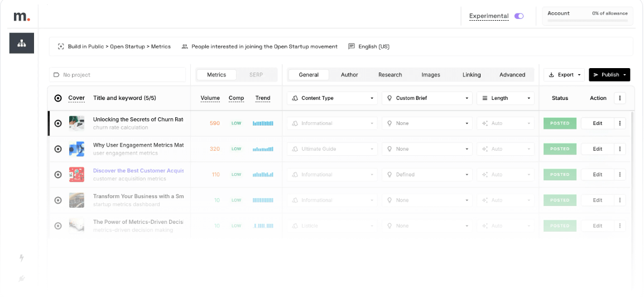Click Edit for the customer acquisition row
This screenshot has height=297, width=644.
(x=597, y=175)
